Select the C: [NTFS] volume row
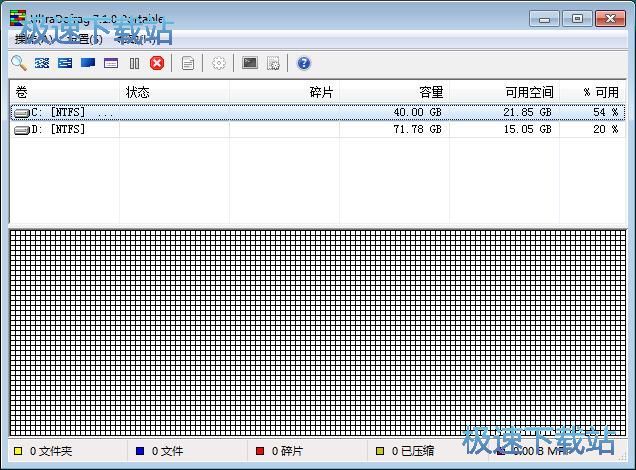 60,112
